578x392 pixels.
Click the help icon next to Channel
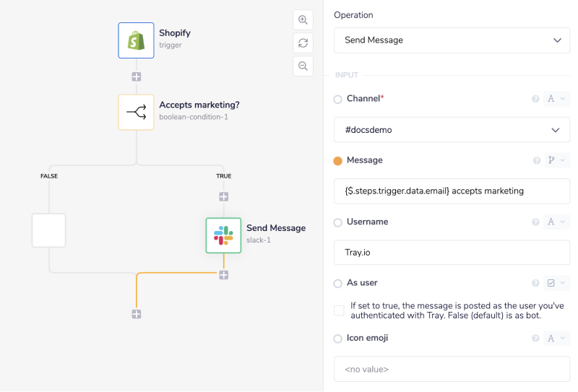click(x=536, y=99)
